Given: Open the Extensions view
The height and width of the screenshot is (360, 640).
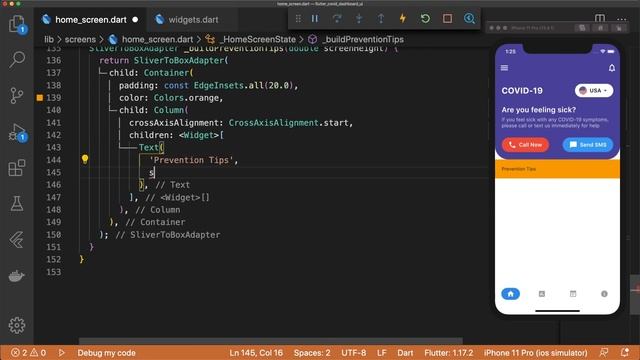Looking at the screenshot, I should [17, 168].
